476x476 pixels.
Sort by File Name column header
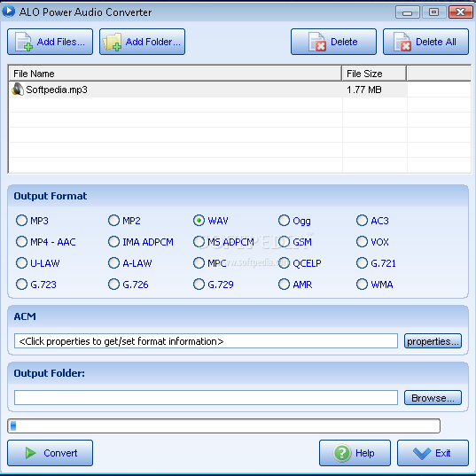[175, 74]
